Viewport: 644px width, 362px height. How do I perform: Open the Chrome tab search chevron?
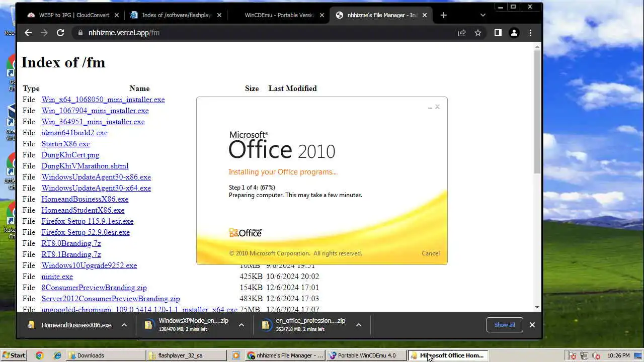click(483, 15)
